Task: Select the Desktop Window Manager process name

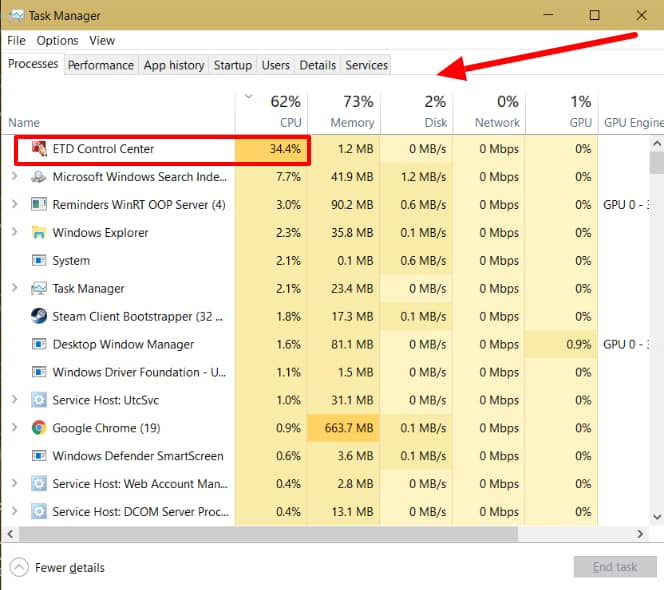Action: [123, 344]
